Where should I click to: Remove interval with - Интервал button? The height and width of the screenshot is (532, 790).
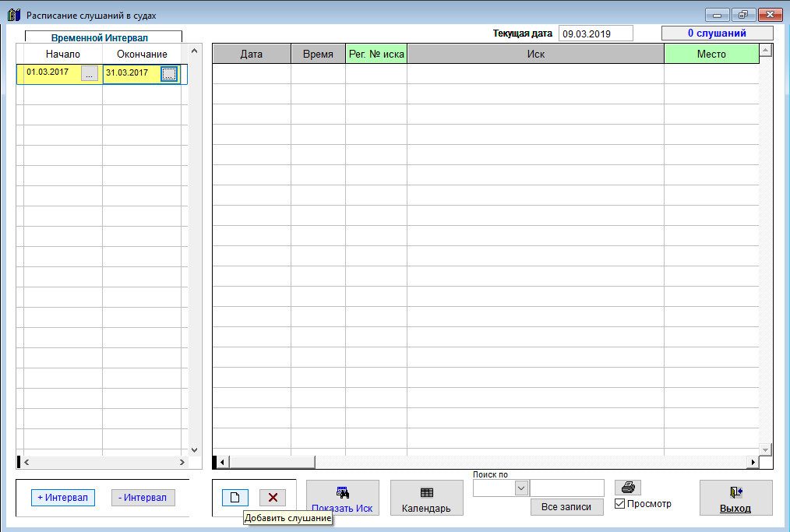point(143,498)
